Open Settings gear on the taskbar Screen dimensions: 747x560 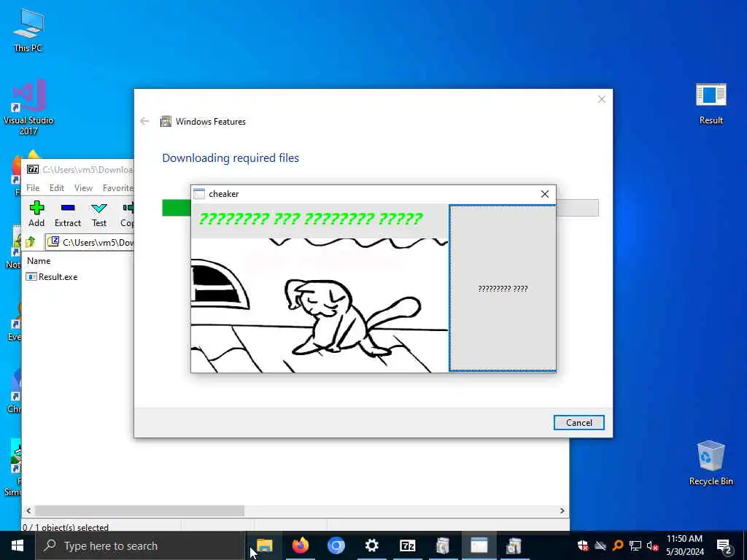(371, 545)
